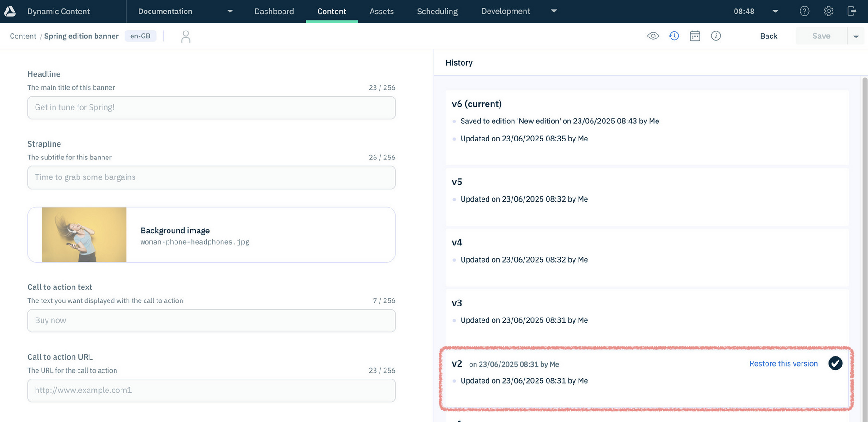This screenshot has height=422, width=868.
Task: Expand the Documentation dropdown arrow
Action: [x=230, y=11]
